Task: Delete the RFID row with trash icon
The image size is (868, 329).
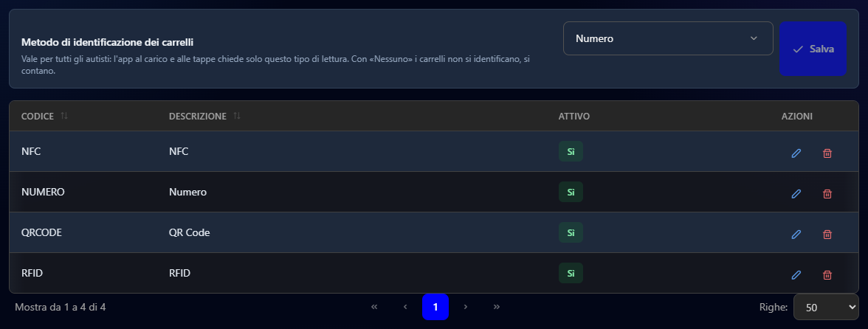Action: [827, 275]
